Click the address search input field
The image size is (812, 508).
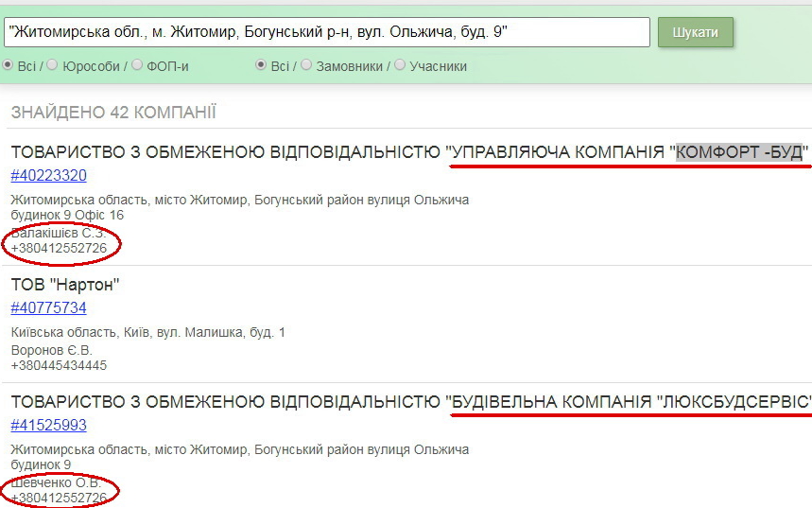(326, 32)
